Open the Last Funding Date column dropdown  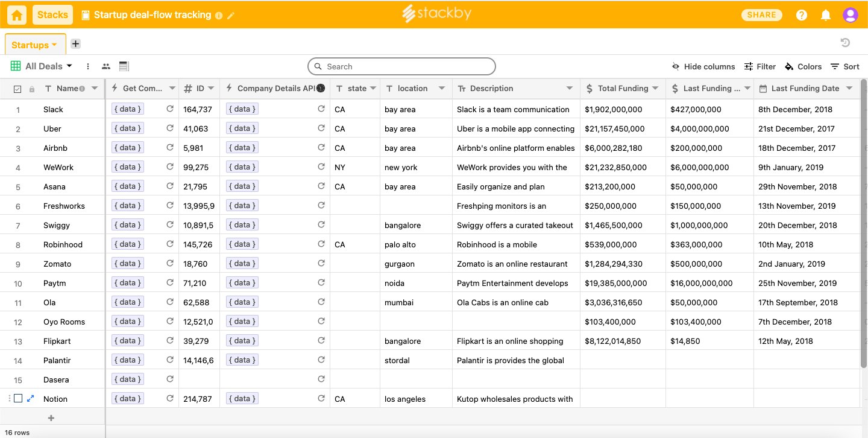click(x=849, y=89)
